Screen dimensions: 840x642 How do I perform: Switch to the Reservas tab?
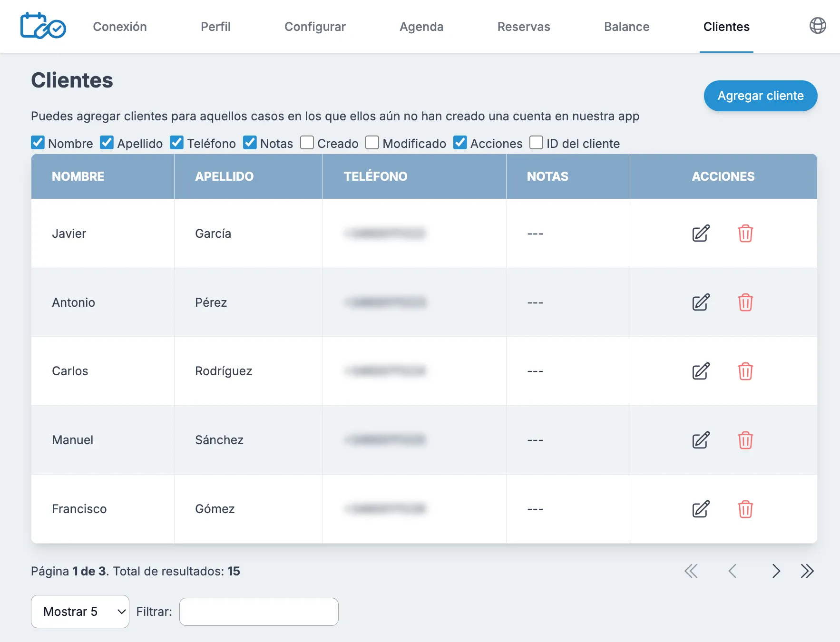click(x=523, y=27)
